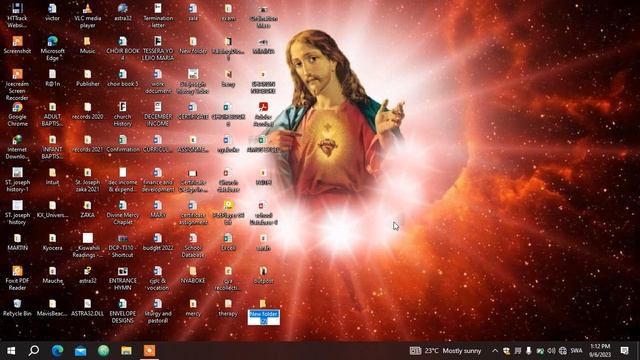The width and height of the screenshot is (640, 360).
Task: Select the finance and development document
Action: 158,180
